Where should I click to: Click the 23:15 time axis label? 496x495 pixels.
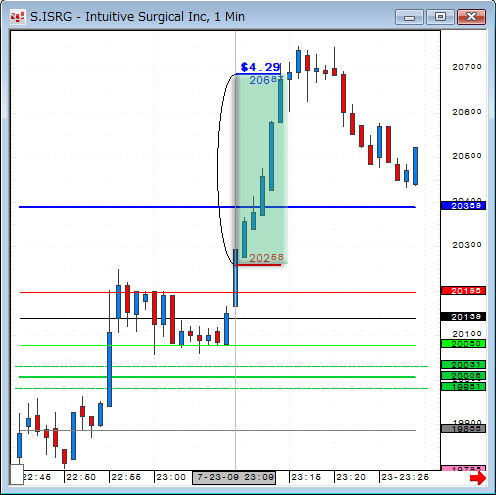click(x=306, y=477)
